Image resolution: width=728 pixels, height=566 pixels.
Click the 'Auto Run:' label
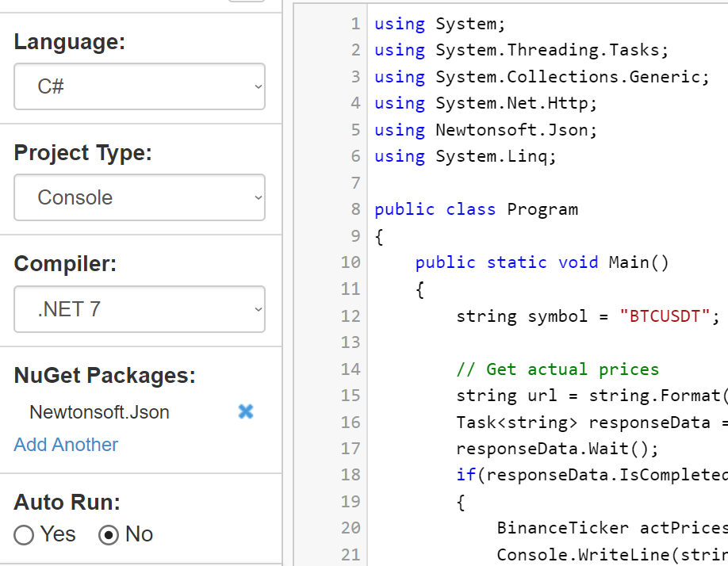coord(67,503)
